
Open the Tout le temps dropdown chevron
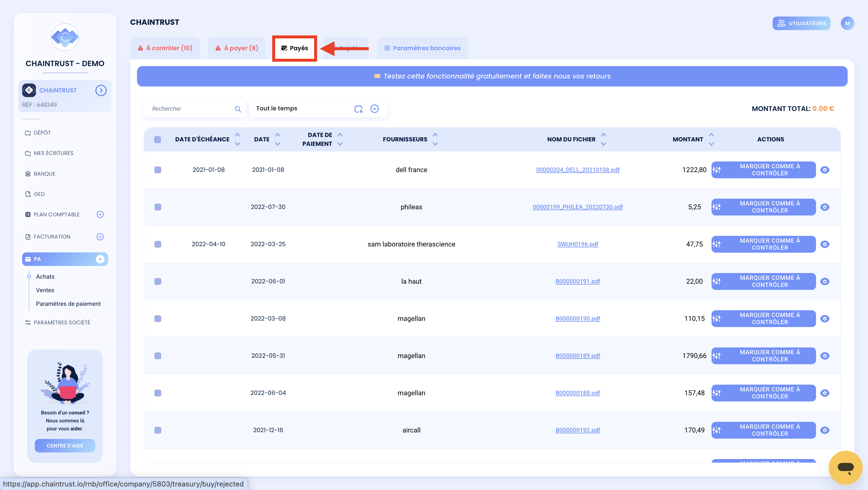pos(374,109)
